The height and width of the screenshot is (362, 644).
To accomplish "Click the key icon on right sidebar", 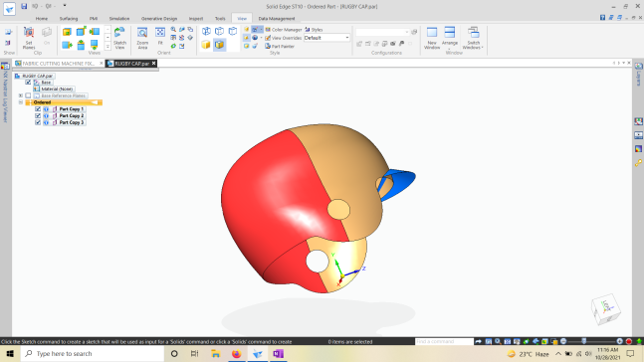I will [638, 163].
